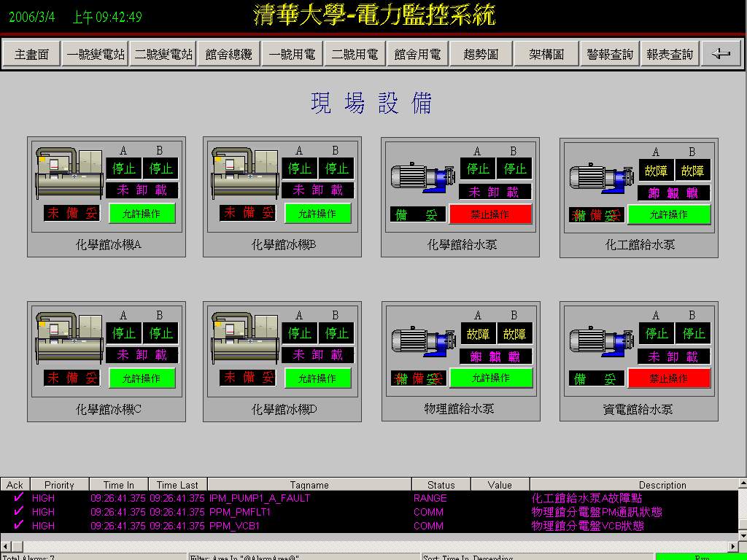
Task: Sort alarms by the Ack column header
Action: pyautogui.click(x=15, y=485)
